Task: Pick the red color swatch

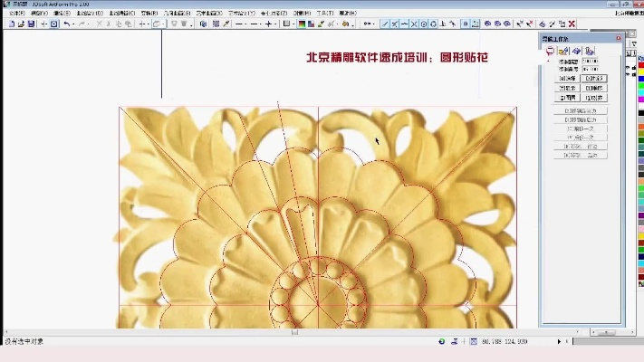Action: 641,65
